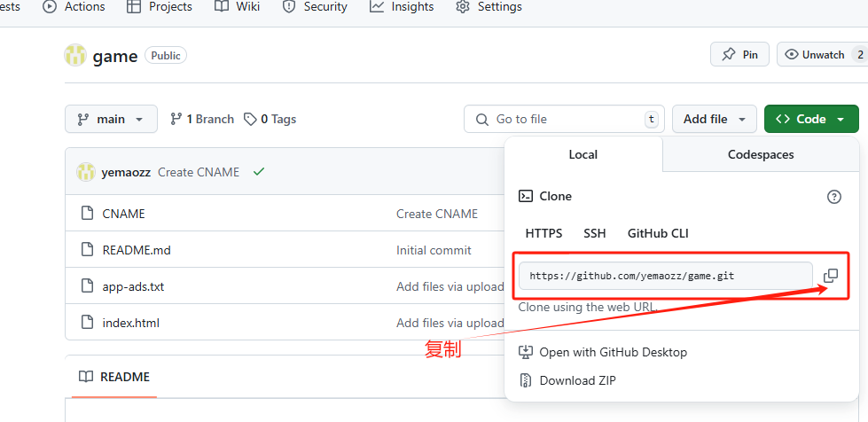
Task: Click the file icon beside README.md
Action: (87, 250)
